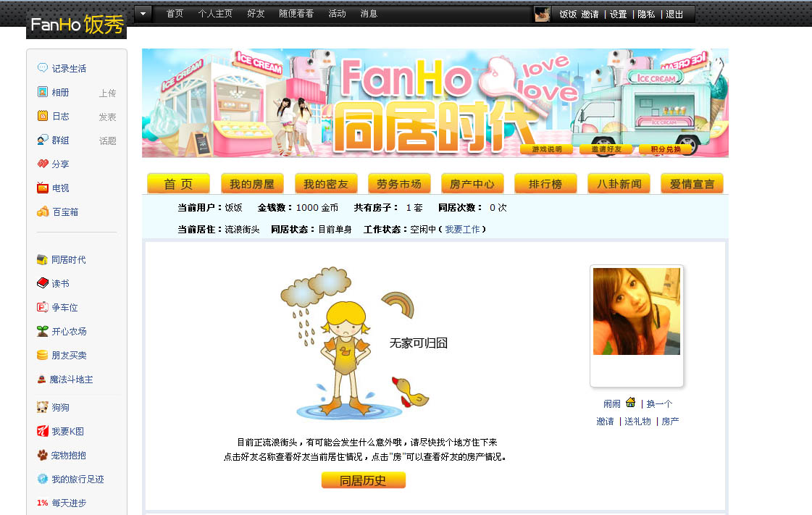
Task: Expand the top navigation dropdown arrow
Action: [x=143, y=14]
